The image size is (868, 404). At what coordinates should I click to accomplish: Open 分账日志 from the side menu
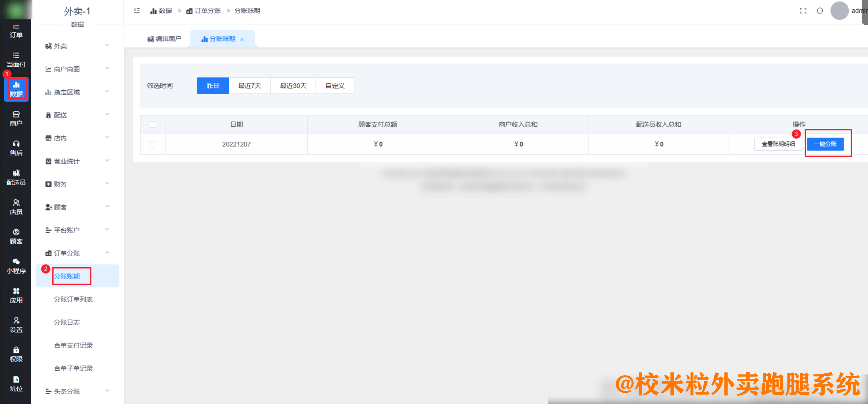click(67, 322)
